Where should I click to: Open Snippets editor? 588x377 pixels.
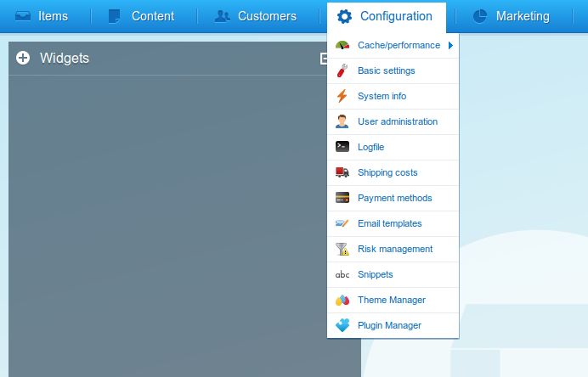(393, 275)
